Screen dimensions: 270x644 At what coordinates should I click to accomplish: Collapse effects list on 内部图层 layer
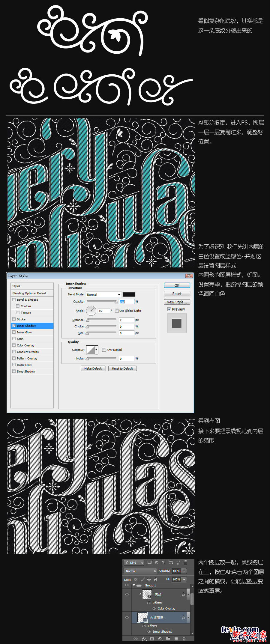(x=188, y=618)
